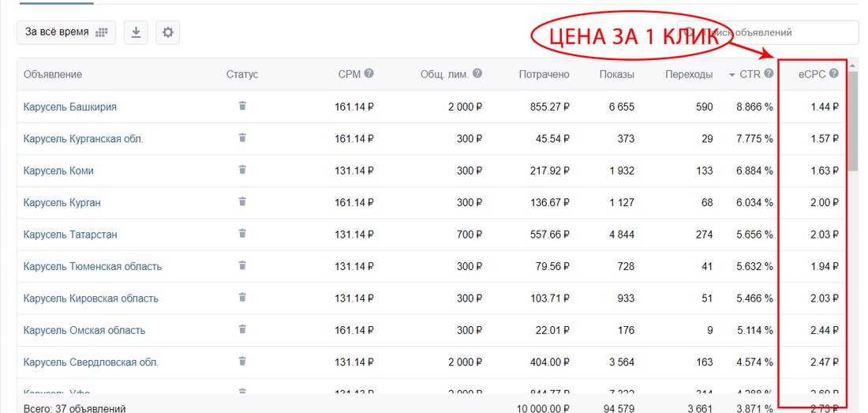
Task: Click the download statistics icon
Action: pos(136,32)
